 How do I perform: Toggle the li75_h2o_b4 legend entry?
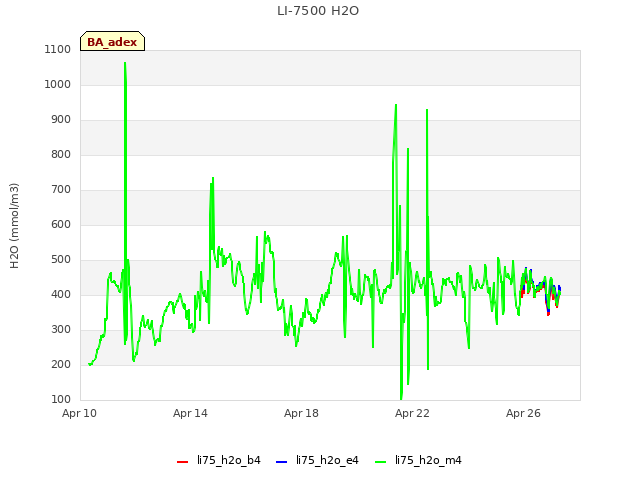(x=219, y=460)
